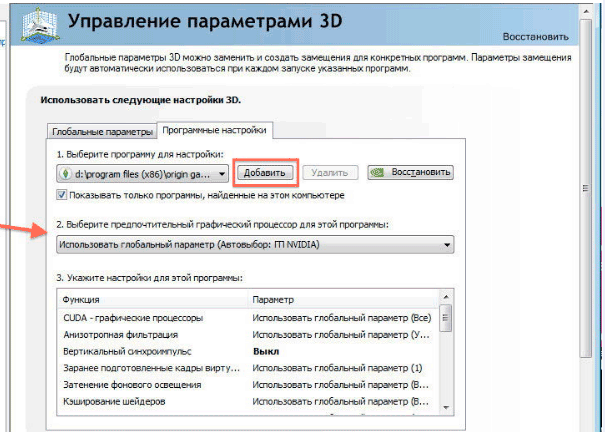Open preferred graphics processor dropdown

coord(255,245)
